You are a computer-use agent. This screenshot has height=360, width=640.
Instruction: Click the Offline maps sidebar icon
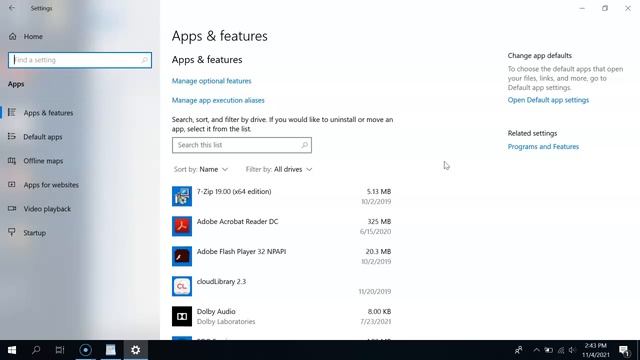click(x=12, y=160)
